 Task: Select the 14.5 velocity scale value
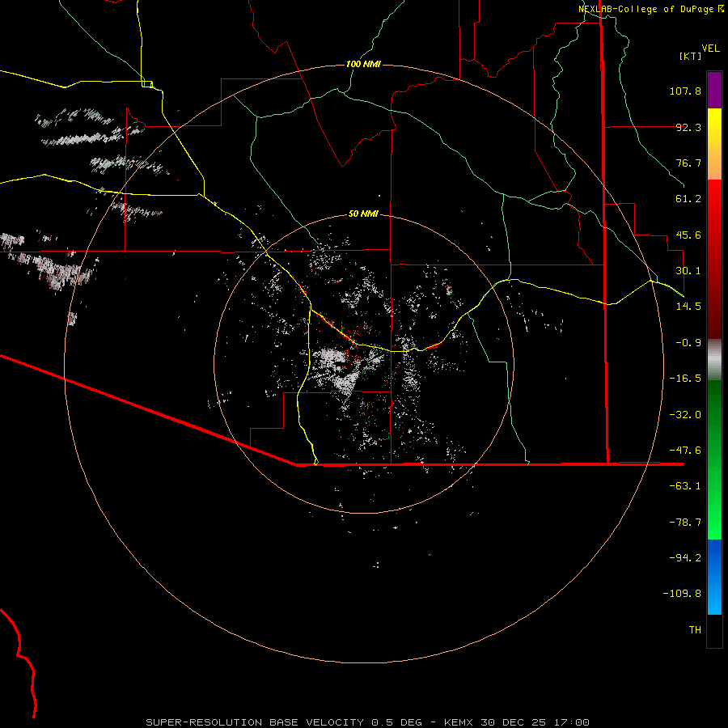point(688,307)
